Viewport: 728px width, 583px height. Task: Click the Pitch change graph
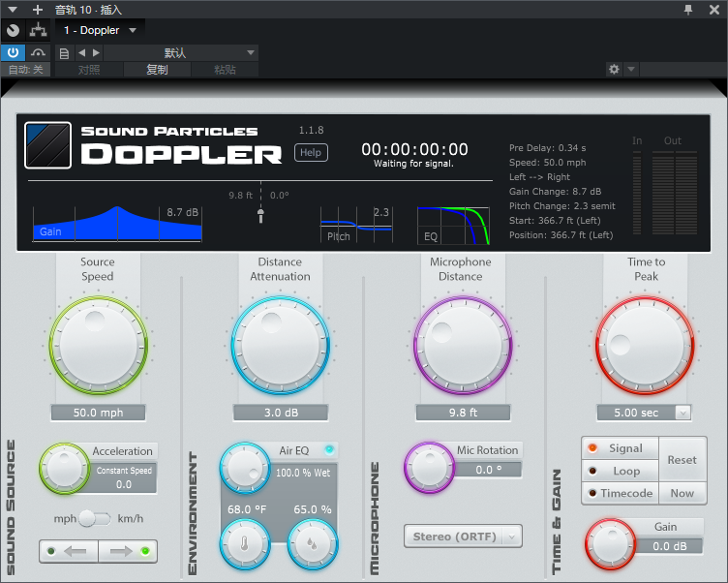coord(356,225)
